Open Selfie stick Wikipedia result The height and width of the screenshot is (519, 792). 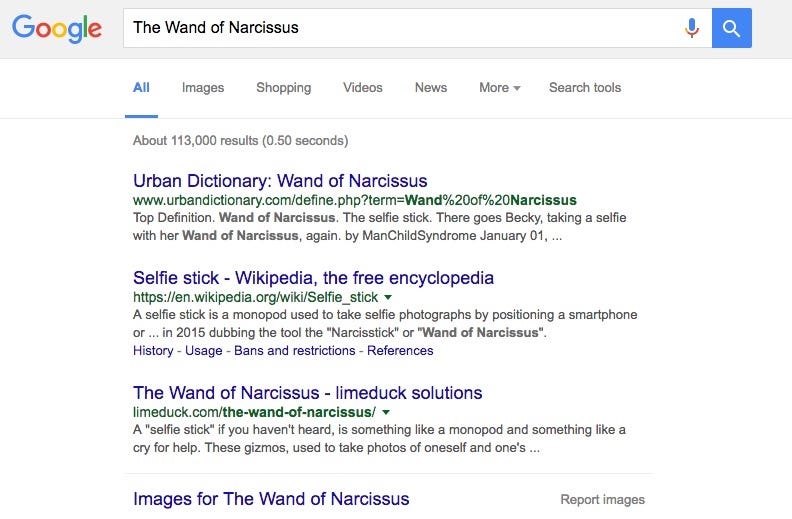(x=313, y=278)
